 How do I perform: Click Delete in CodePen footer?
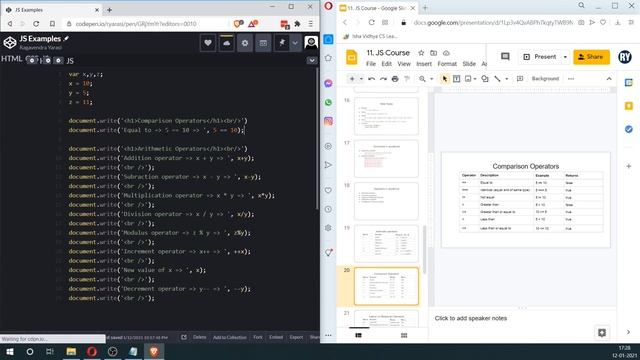coord(200,337)
